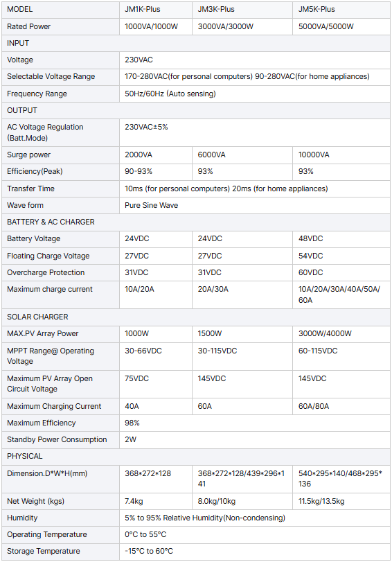
Task: Click the Pure Sine Wave value
Action: [x=151, y=205]
